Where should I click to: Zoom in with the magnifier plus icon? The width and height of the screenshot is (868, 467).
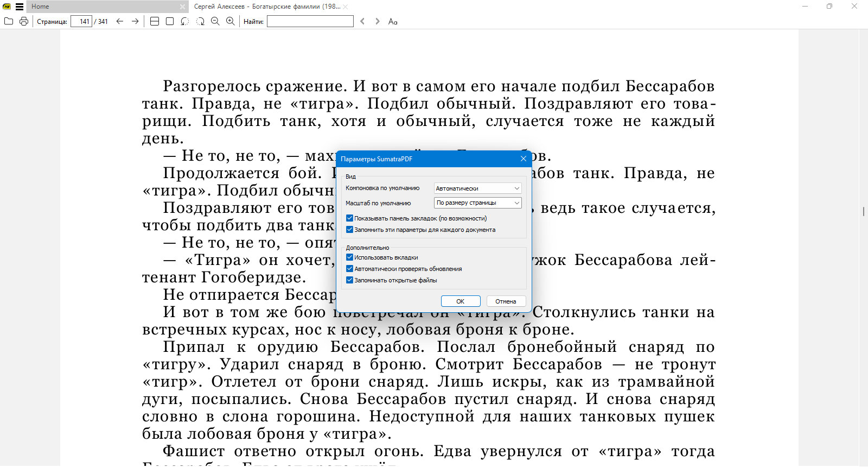(x=231, y=21)
